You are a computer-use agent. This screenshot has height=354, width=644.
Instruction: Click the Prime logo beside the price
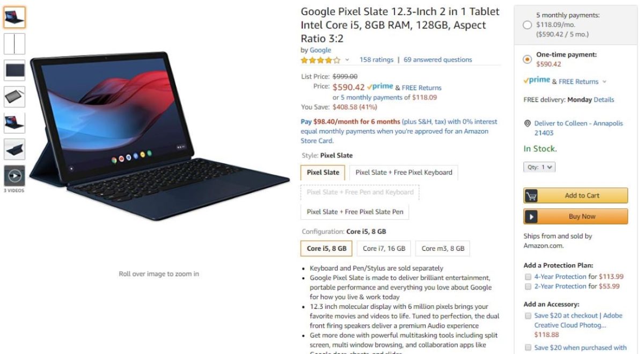pos(380,87)
